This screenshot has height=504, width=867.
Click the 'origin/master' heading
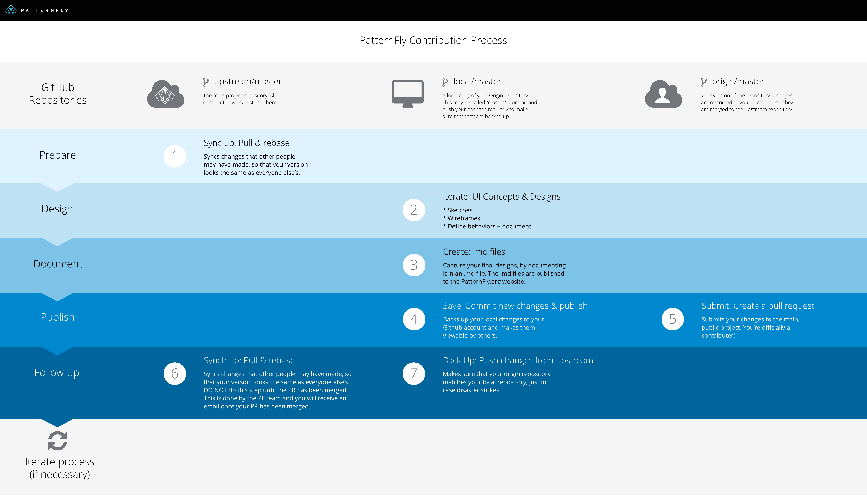point(738,81)
